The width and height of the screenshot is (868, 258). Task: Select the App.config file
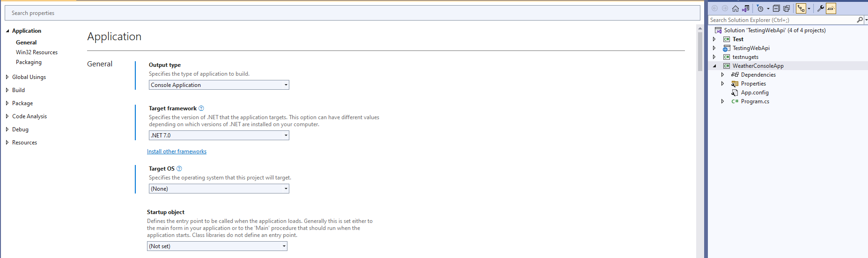755,93
